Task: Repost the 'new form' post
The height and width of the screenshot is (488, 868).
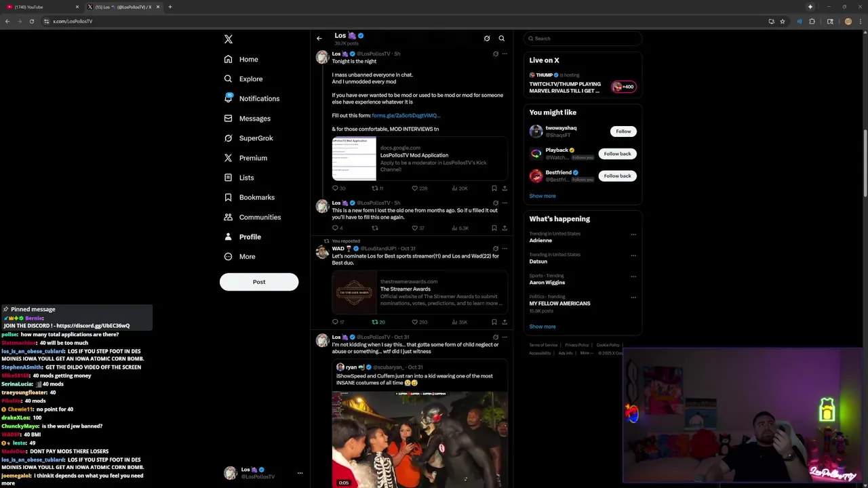Action: (x=375, y=228)
